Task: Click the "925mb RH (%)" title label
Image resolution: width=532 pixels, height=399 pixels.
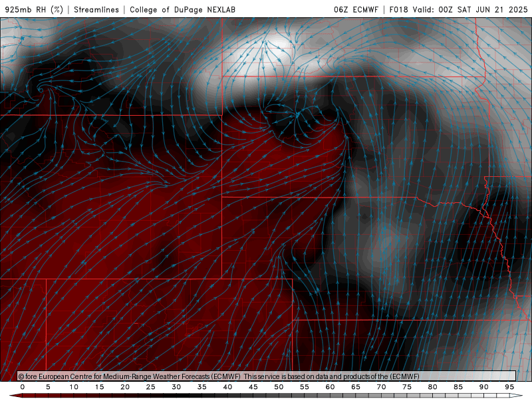Action: 34,9
